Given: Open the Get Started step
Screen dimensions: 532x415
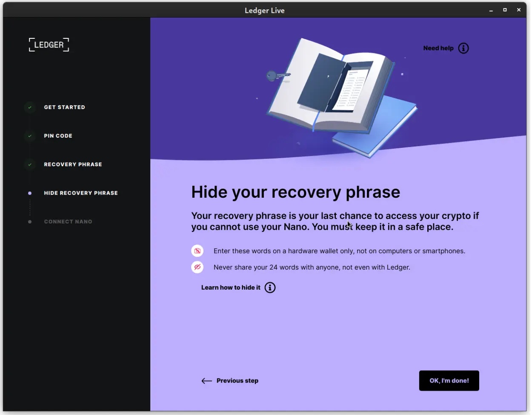Looking at the screenshot, I should pyautogui.click(x=65, y=107).
